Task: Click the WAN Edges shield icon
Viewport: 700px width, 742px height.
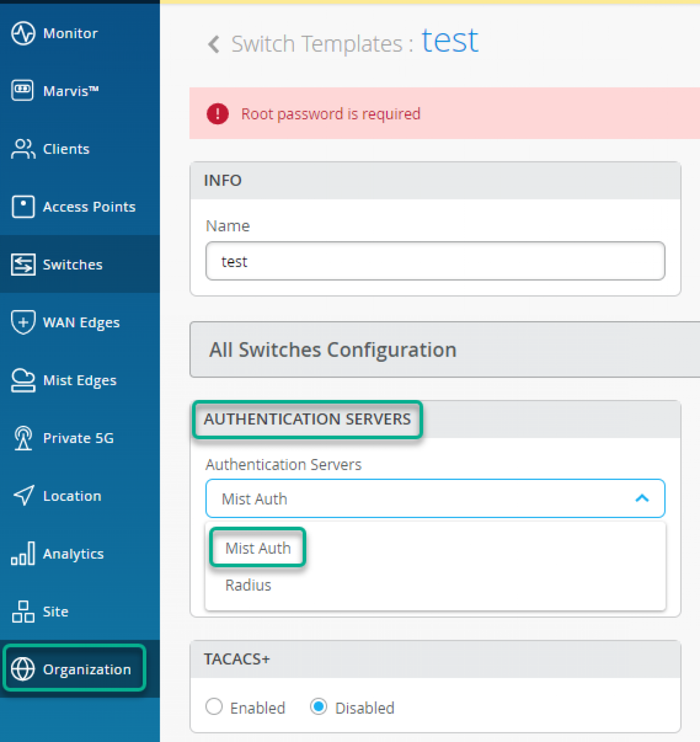Action: coord(23,322)
